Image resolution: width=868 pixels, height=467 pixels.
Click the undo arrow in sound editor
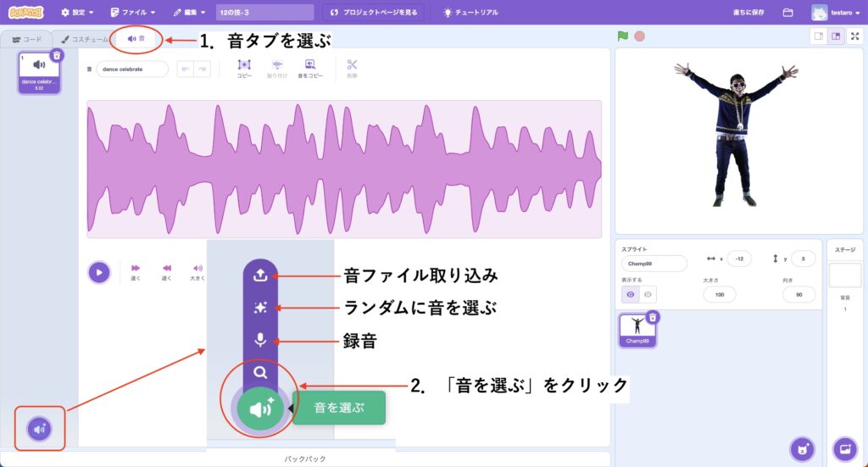pyautogui.click(x=186, y=69)
